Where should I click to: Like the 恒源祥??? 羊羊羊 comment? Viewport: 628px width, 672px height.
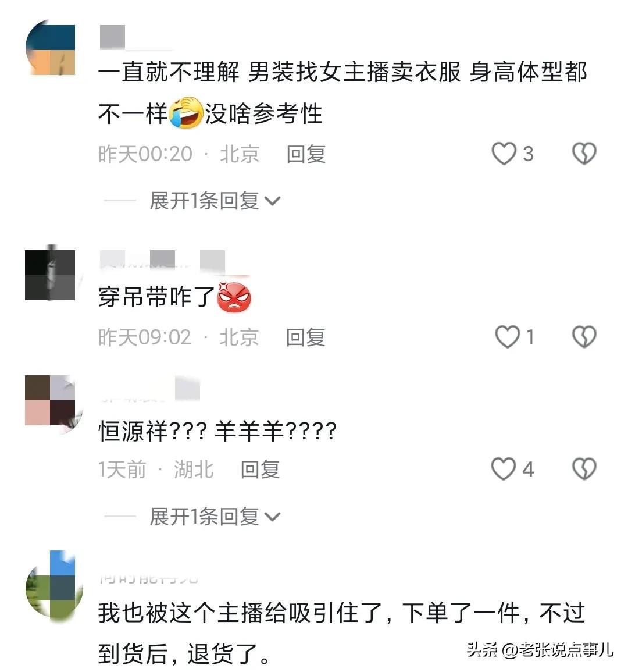(x=504, y=469)
